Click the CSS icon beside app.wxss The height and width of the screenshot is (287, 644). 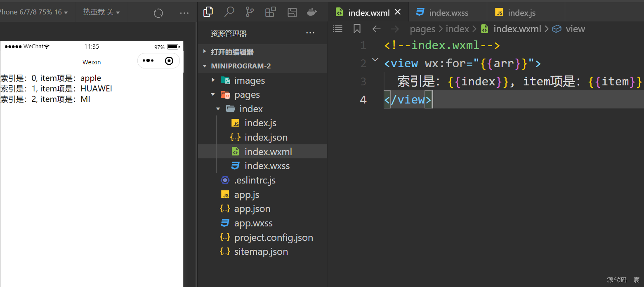point(225,223)
